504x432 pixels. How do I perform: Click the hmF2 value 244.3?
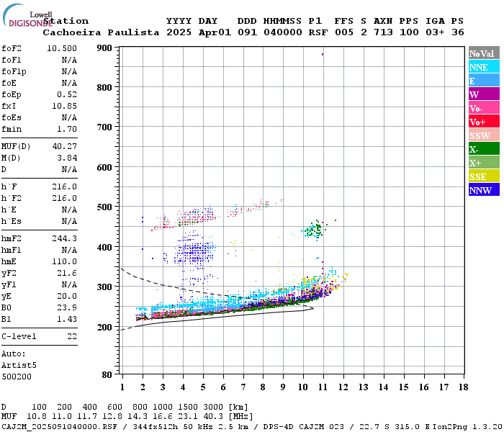(x=64, y=238)
